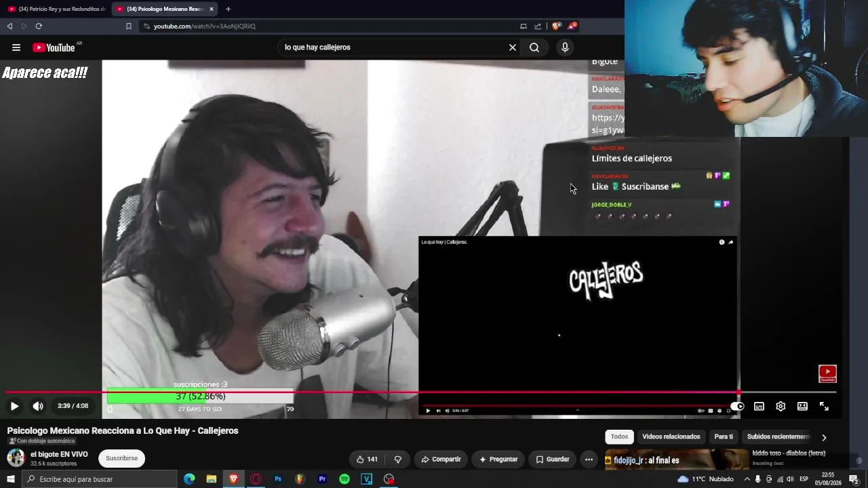
Task: Go to the YouTube home logo
Action: coord(54,47)
